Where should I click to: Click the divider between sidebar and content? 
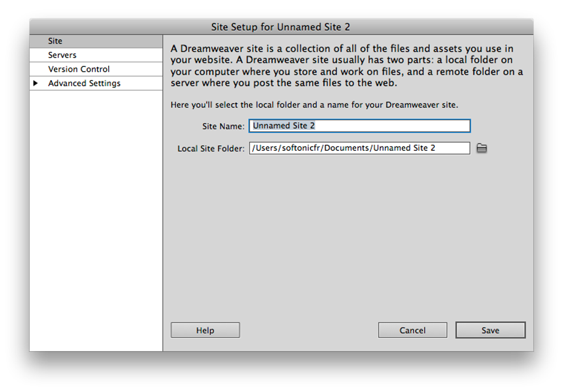click(163, 221)
